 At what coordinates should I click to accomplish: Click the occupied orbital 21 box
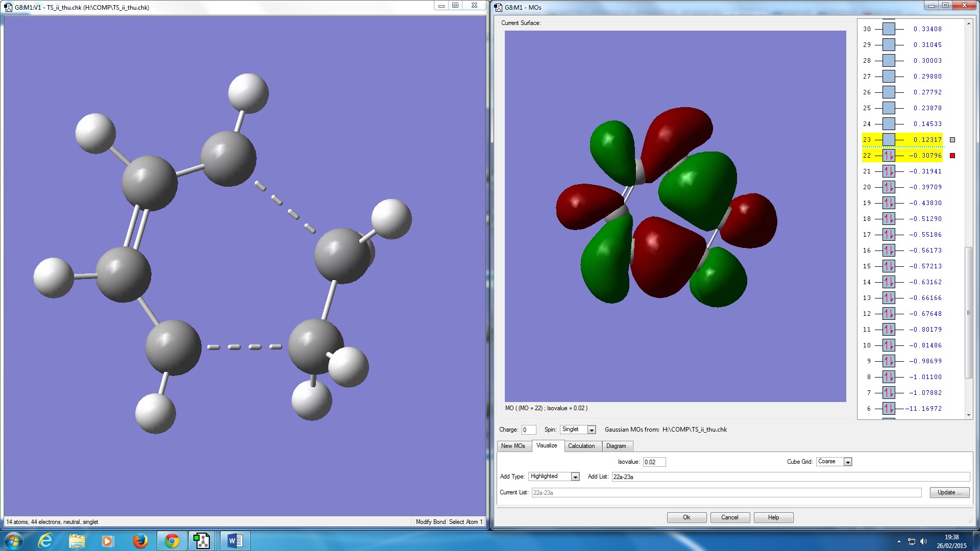889,171
